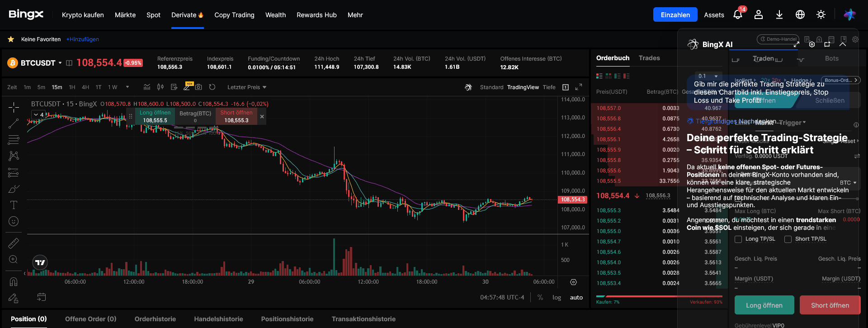Toggle percent scale on chart
868x328 pixels.
(x=540, y=297)
